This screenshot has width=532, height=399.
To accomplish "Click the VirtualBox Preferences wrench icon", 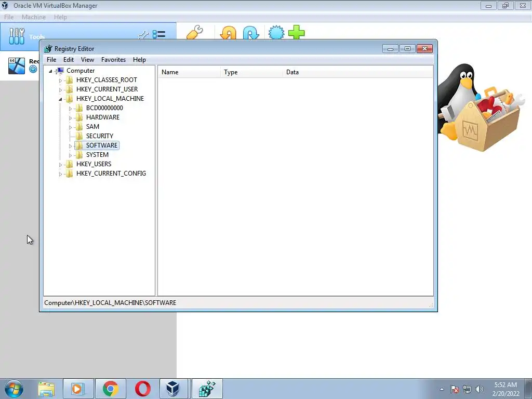I will 195,32.
